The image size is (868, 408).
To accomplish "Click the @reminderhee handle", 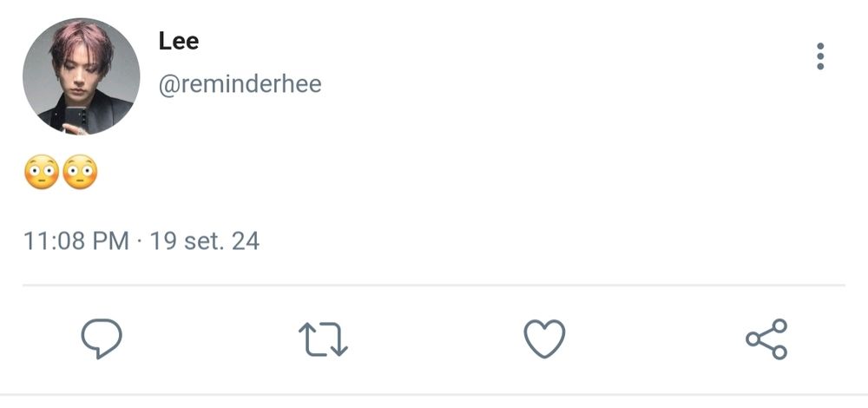I will 240,84.
